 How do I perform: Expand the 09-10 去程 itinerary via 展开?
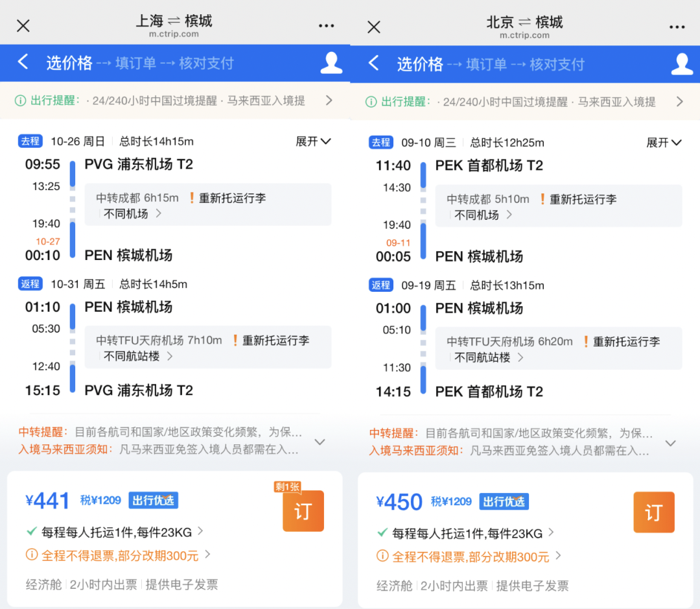(x=664, y=142)
